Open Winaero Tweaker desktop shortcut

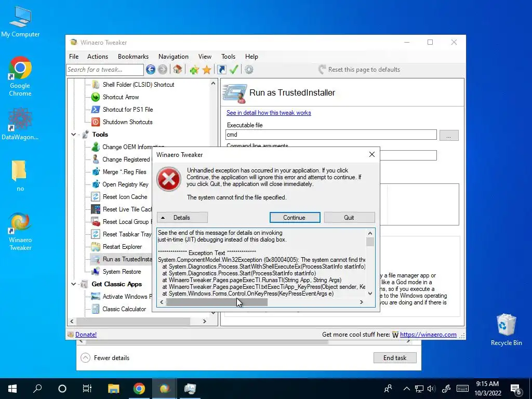click(20, 232)
